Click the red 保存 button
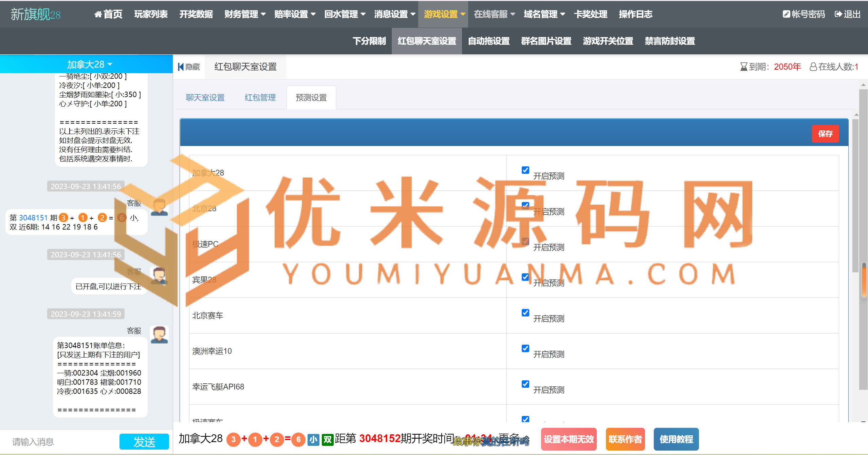The image size is (868, 455). 825,134
